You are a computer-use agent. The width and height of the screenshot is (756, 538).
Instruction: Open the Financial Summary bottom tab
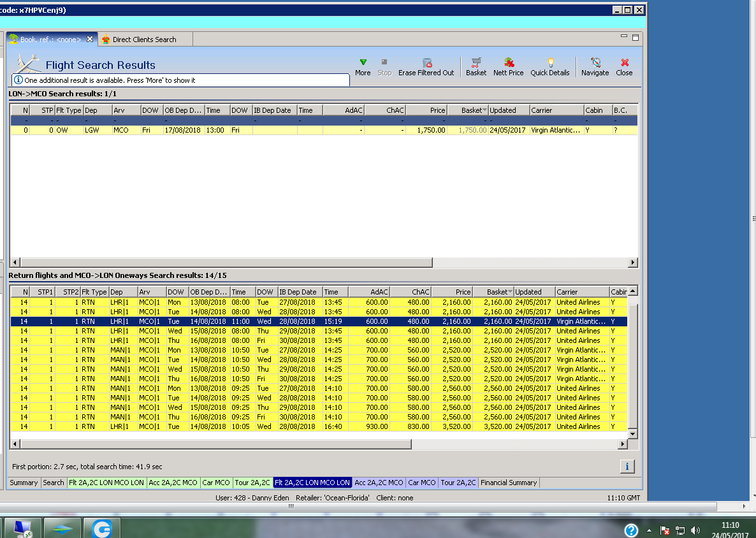coord(509,483)
